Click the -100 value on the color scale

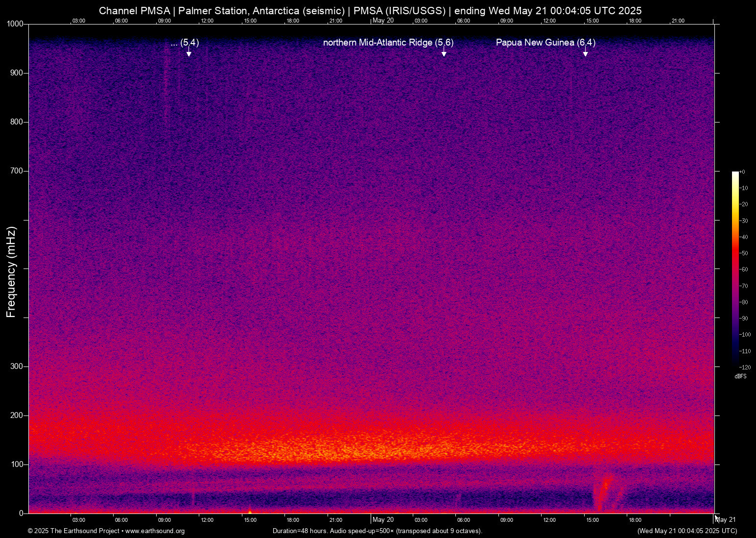(x=745, y=335)
